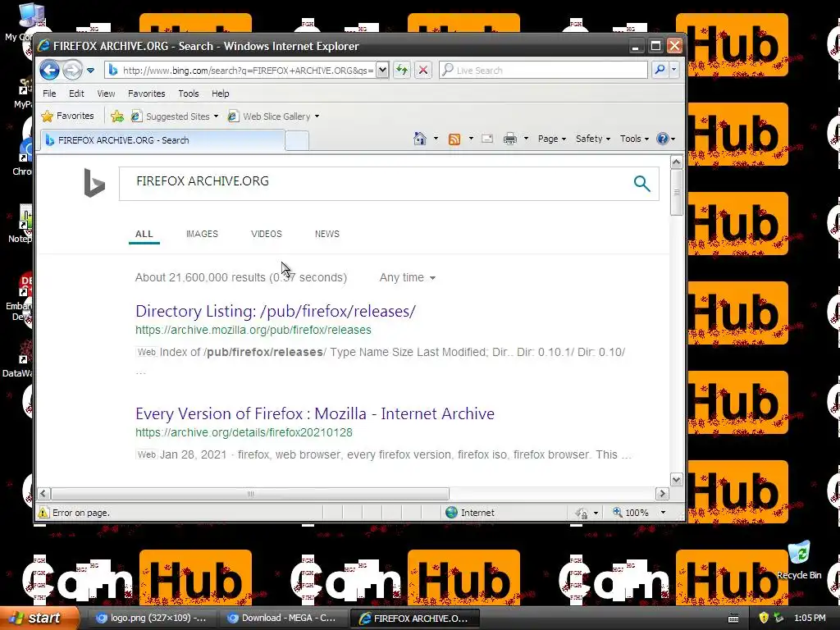Screen dimensions: 840x630
Task: Click the Windows start button
Action: (39, 619)
